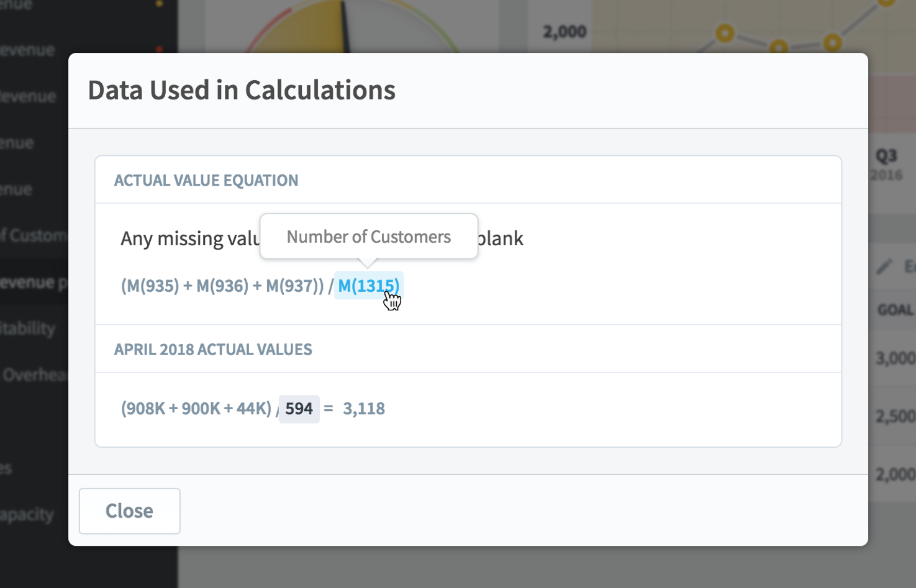The image size is (916, 588).
Task: Select the M(936) equation term
Action: [224, 286]
